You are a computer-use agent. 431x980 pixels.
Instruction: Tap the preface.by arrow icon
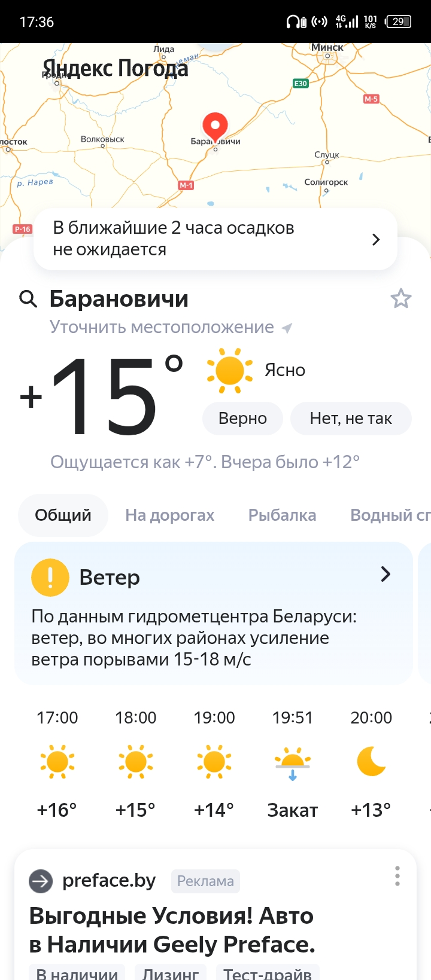point(41,881)
